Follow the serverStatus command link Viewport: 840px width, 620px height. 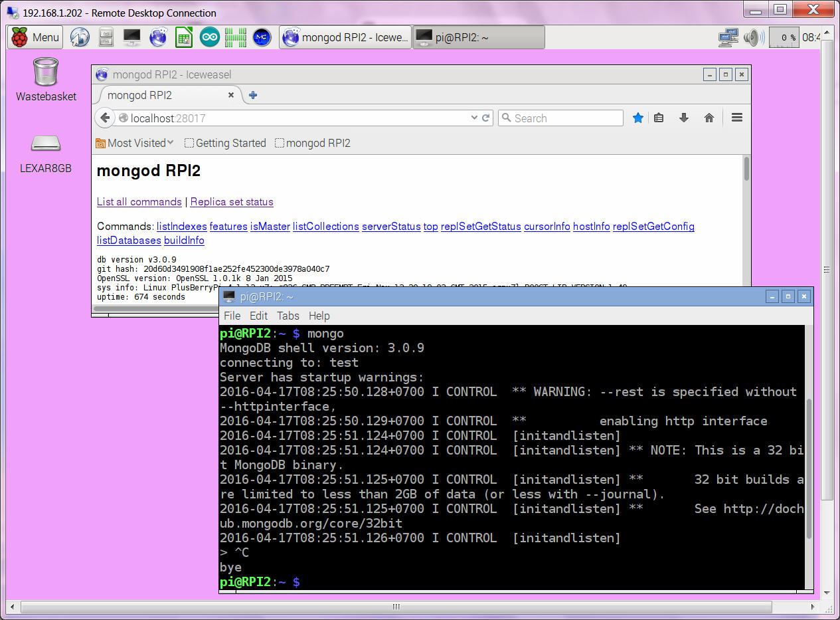(x=391, y=227)
